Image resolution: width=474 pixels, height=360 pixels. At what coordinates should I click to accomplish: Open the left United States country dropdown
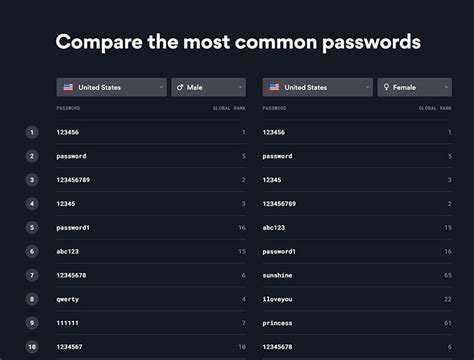click(112, 87)
